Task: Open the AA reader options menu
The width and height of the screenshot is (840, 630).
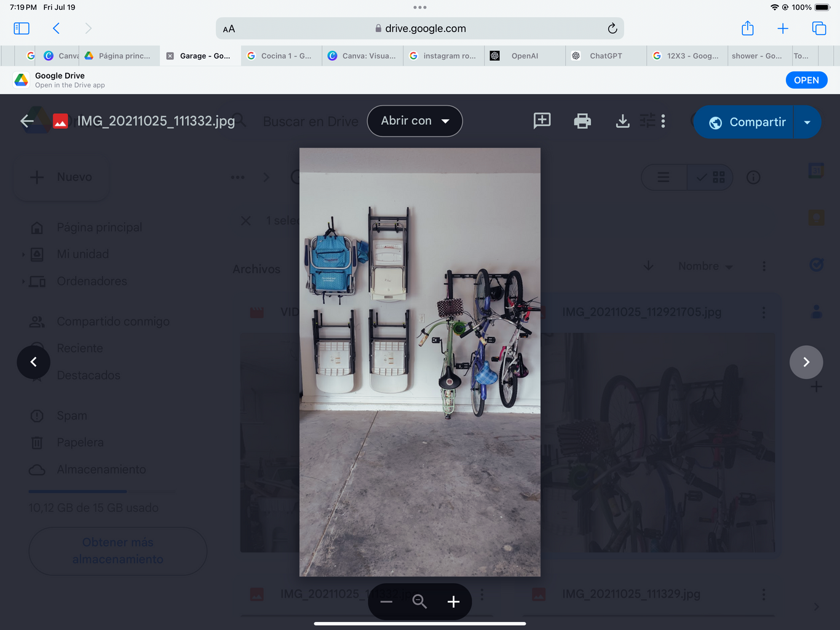Action: click(x=229, y=29)
